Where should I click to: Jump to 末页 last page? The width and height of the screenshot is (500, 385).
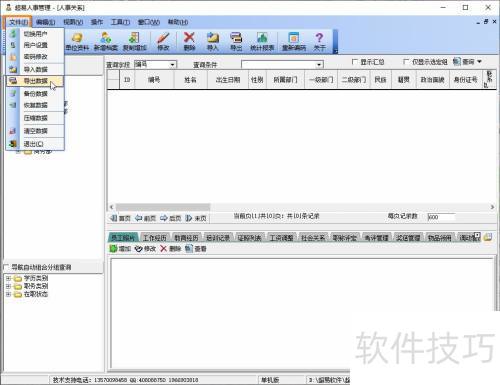pyautogui.click(x=196, y=218)
